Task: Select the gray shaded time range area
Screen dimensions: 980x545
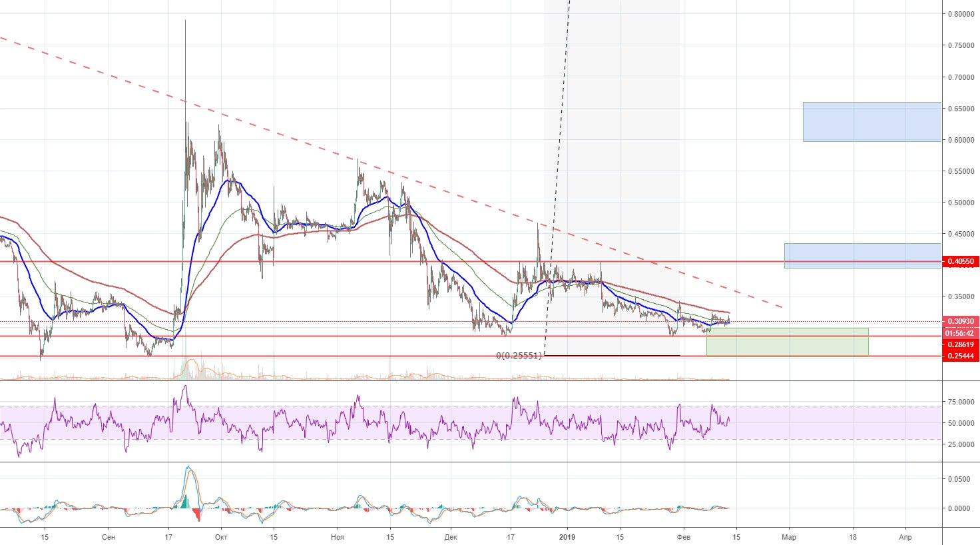Action: [612, 177]
